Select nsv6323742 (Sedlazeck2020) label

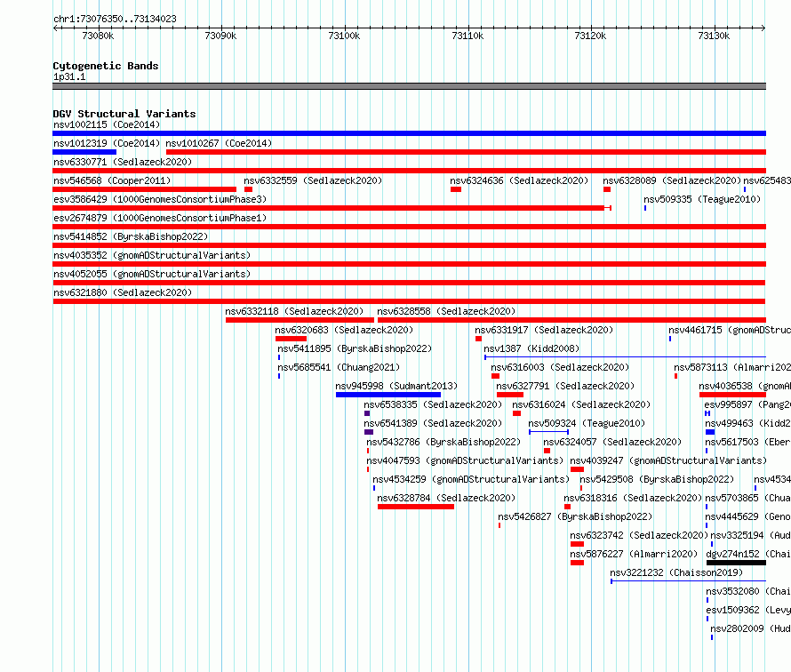639,535
